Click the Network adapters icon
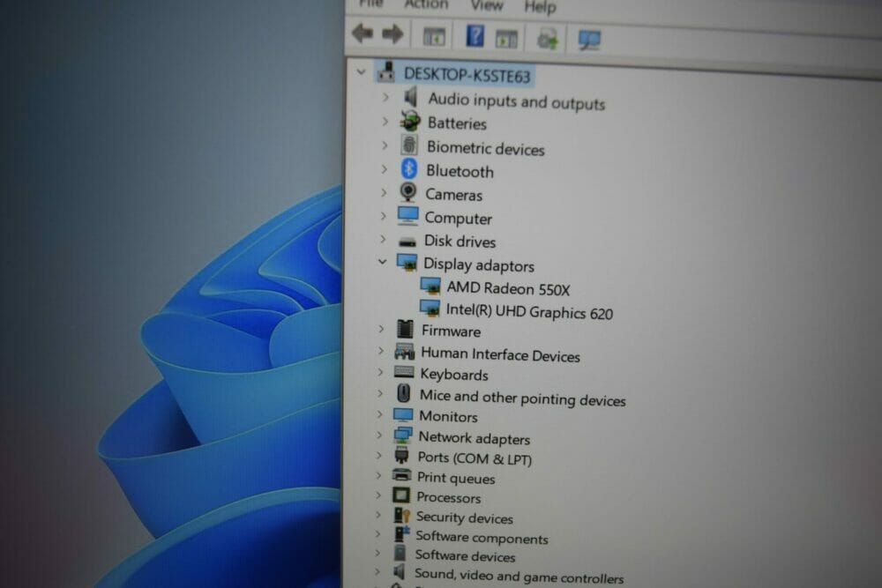Viewport: 882px width, 588px height. coord(403,435)
